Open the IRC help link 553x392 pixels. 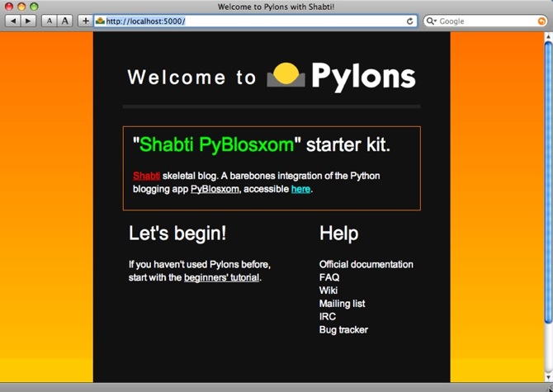[328, 317]
